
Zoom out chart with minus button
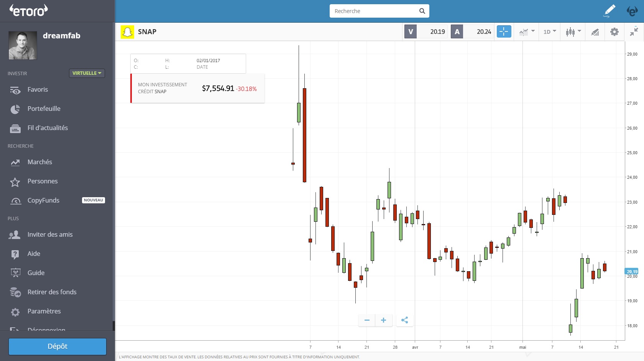click(367, 320)
